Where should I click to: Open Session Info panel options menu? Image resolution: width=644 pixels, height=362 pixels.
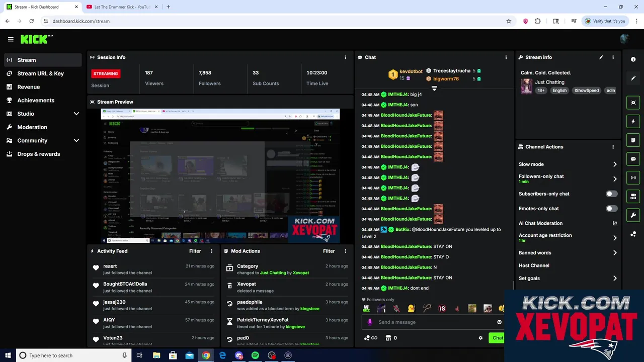[345, 57]
